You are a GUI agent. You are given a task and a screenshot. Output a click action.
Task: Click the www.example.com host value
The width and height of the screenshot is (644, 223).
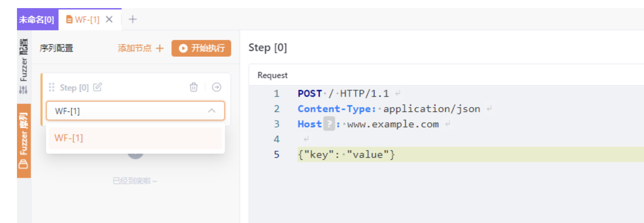(393, 124)
